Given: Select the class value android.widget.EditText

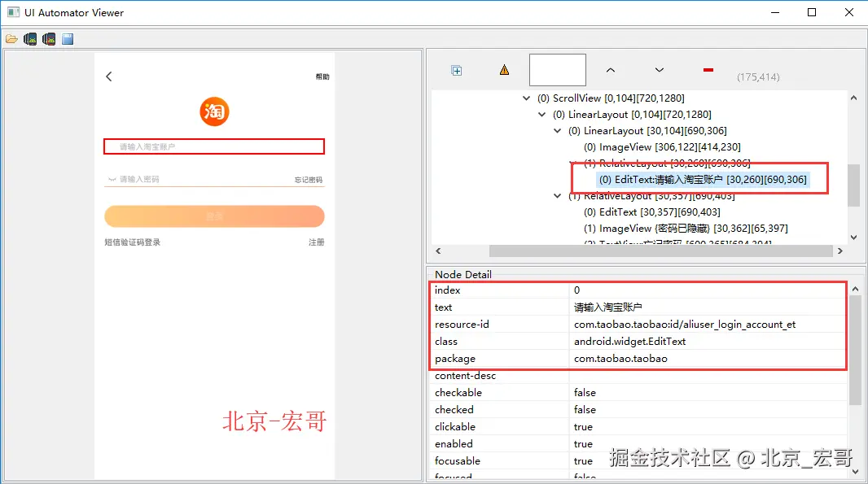Looking at the screenshot, I should click(x=708, y=342).
